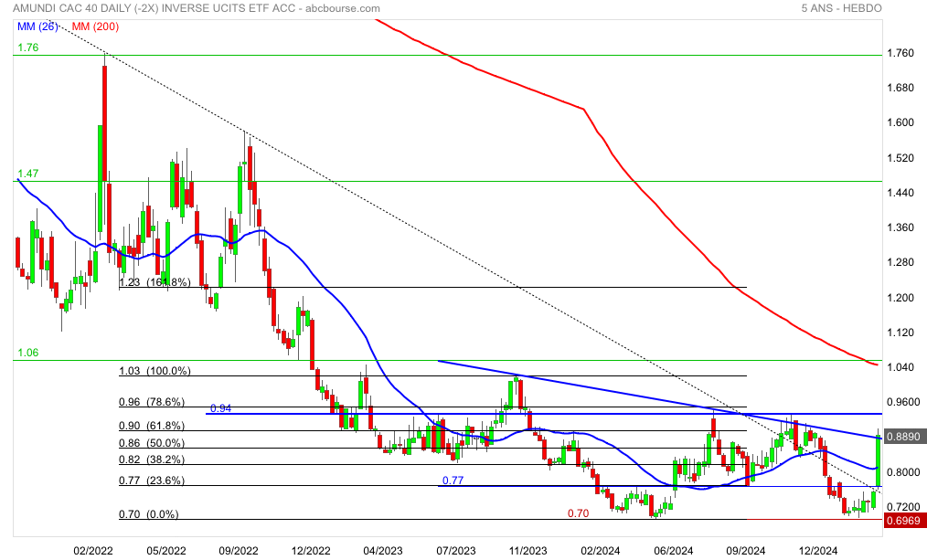Click the blue '0.94' horizontal line label

tap(221, 408)
